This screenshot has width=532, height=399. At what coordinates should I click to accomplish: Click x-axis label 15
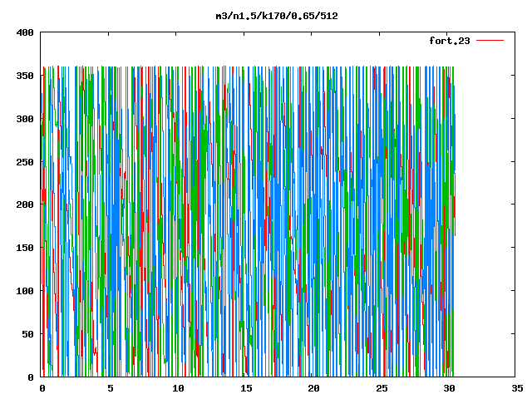246,388
